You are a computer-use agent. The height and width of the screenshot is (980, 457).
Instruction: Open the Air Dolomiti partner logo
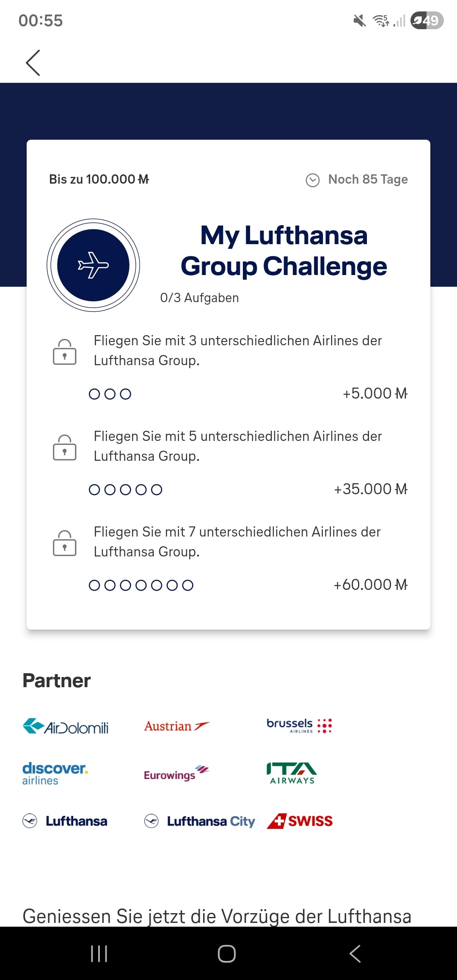[x=66, y=726]
